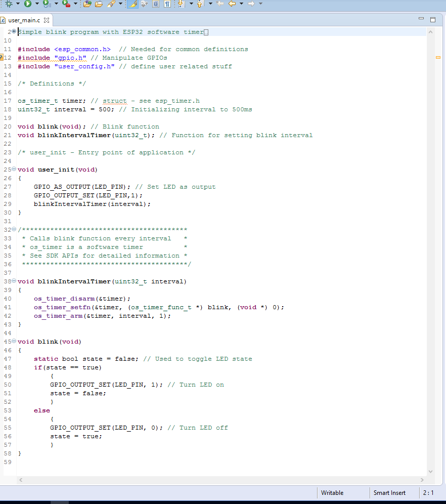This screenshot has height=504, width=446.
Task: Open the next annotation dropdown arrow
Action: click(x=191, y=4)
